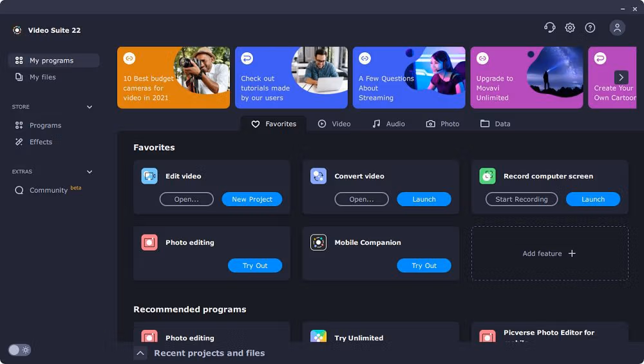Collapse the EXTRAS section chevron
Screen dimensions: 644x364
tap(90, 172)
